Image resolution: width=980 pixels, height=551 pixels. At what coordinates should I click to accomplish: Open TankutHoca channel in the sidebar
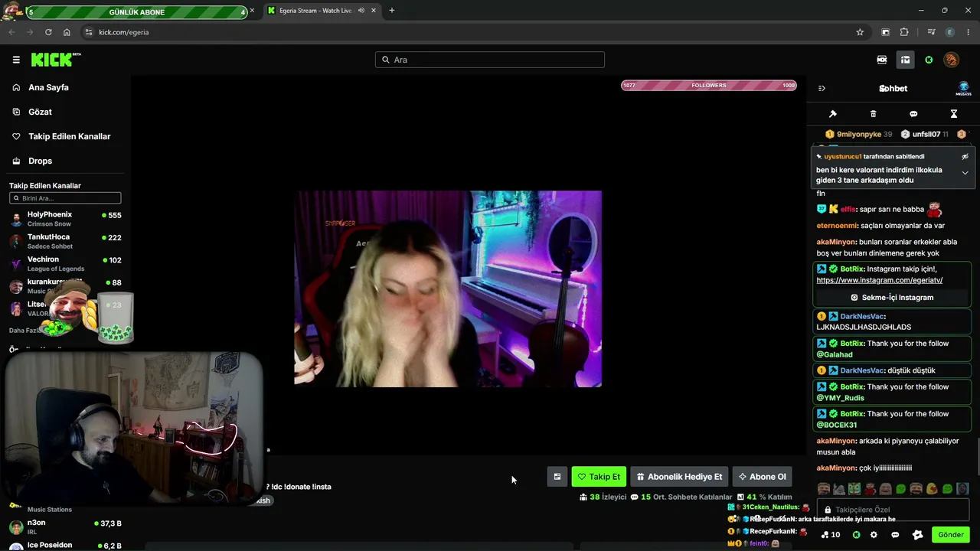click(65, 241)
